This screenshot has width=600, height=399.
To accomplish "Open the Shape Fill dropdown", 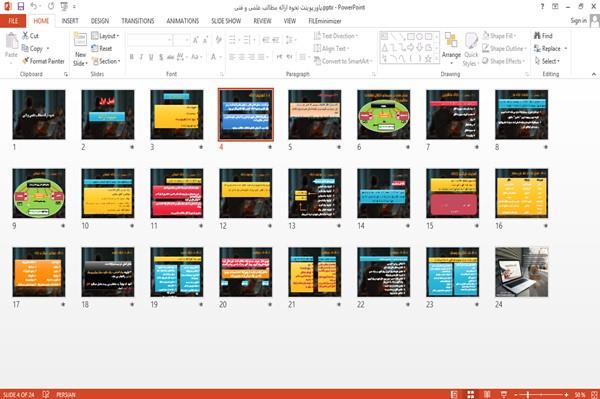I will click(499, 36).
